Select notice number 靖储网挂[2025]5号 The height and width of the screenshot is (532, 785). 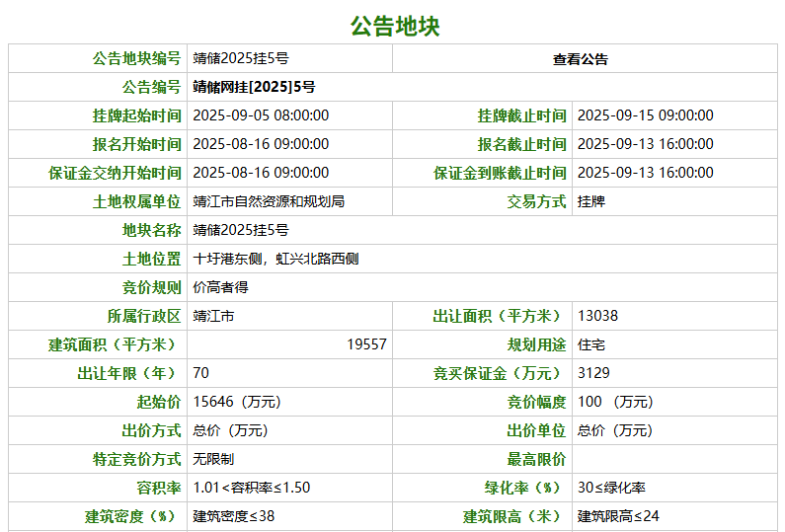coord(255,87)
